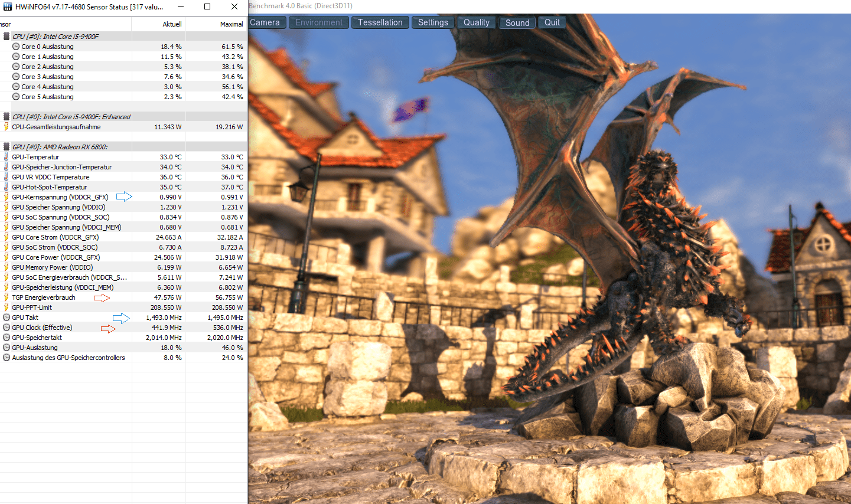The image size is (851, 504).
Task: Click the clock icon of GPU Clock (Effective)
Action: pos(6,328)
